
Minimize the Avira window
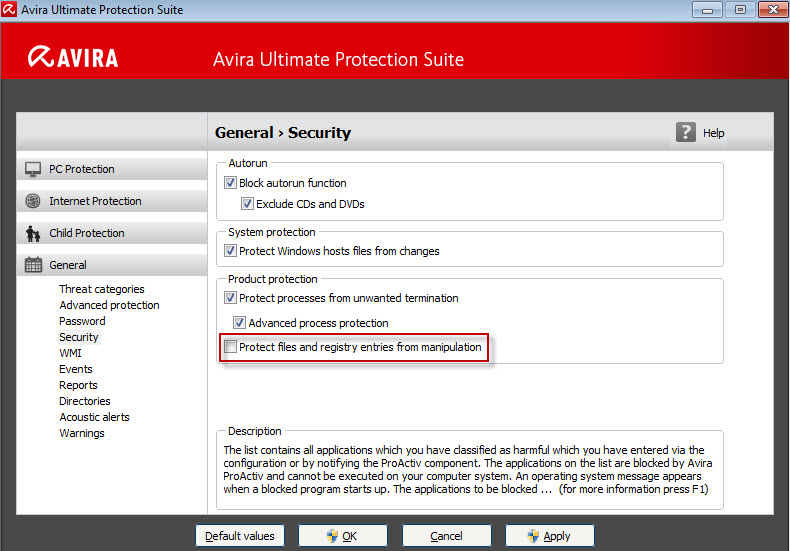(707, 10)
